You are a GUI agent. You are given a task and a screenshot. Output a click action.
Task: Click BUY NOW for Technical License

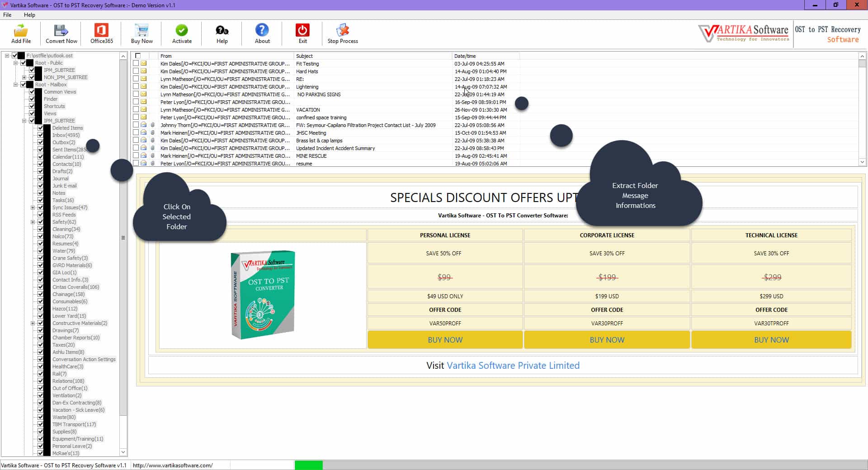[x=771, y=340]
